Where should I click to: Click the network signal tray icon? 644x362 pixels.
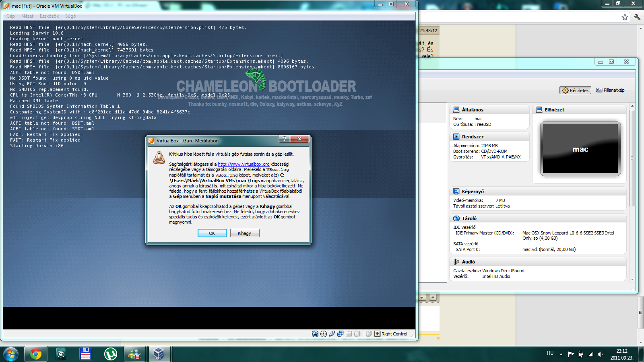click(x=590, y=354)
